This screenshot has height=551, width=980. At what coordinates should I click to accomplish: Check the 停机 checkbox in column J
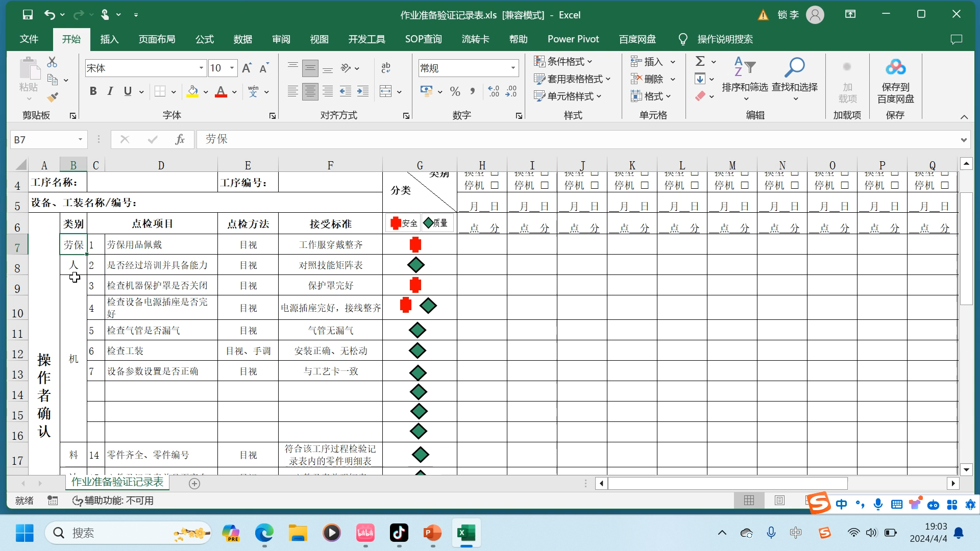pyautogui.click(x=594, y=186)
